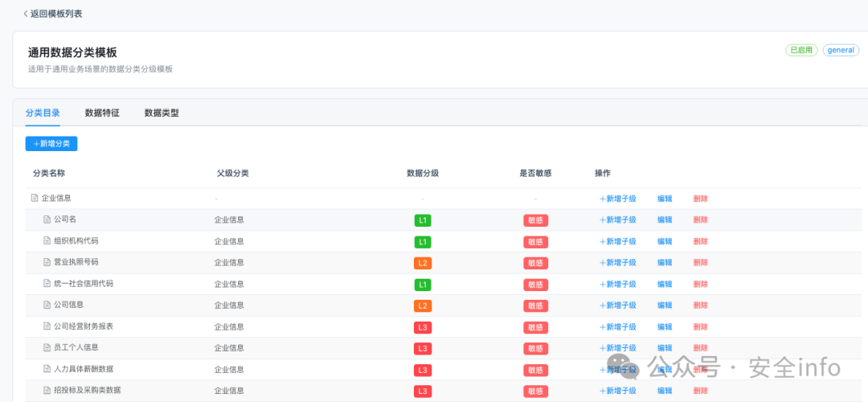Viewport: 868px width, 402px height.
Task: Click the document icon beside 招投标及采购类数据
Action: click(x=47, y=390)
